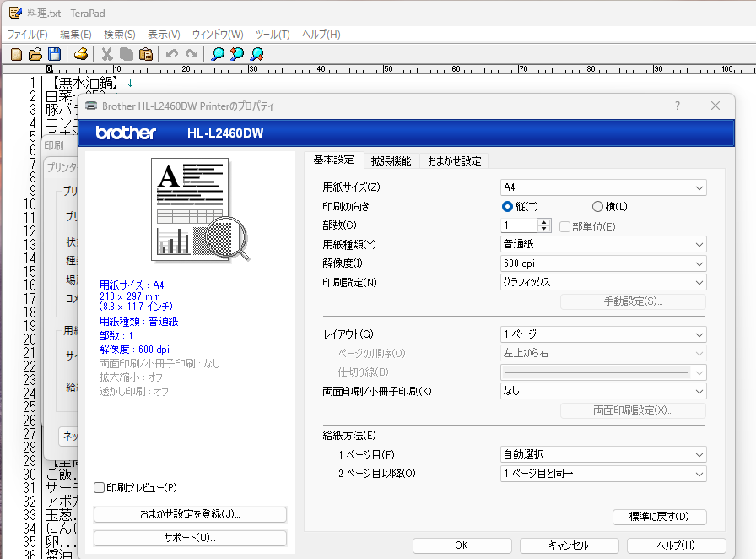The image size is (756, 559).
Task: Close the Brother printer properties dialog
Action: (x=715, y=106)
